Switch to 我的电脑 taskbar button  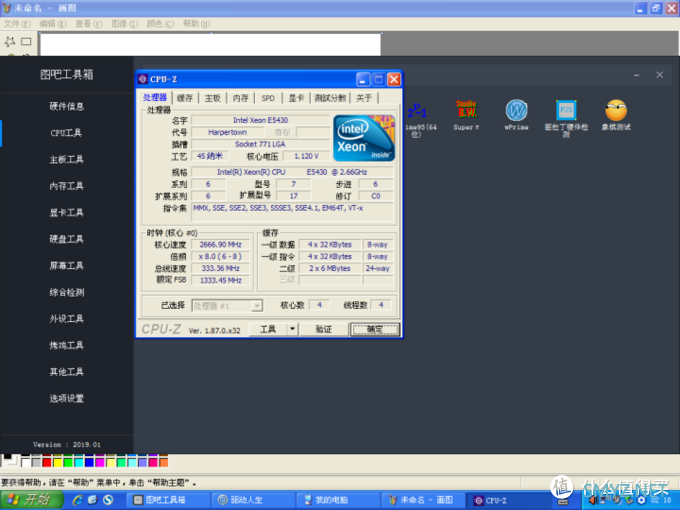(x=338, y=500)
